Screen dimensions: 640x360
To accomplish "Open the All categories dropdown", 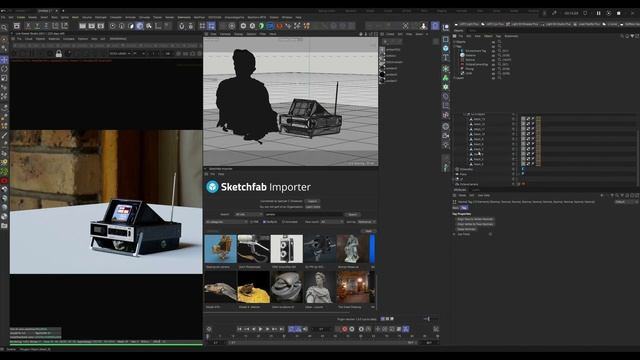I will (x=227, y=222).
